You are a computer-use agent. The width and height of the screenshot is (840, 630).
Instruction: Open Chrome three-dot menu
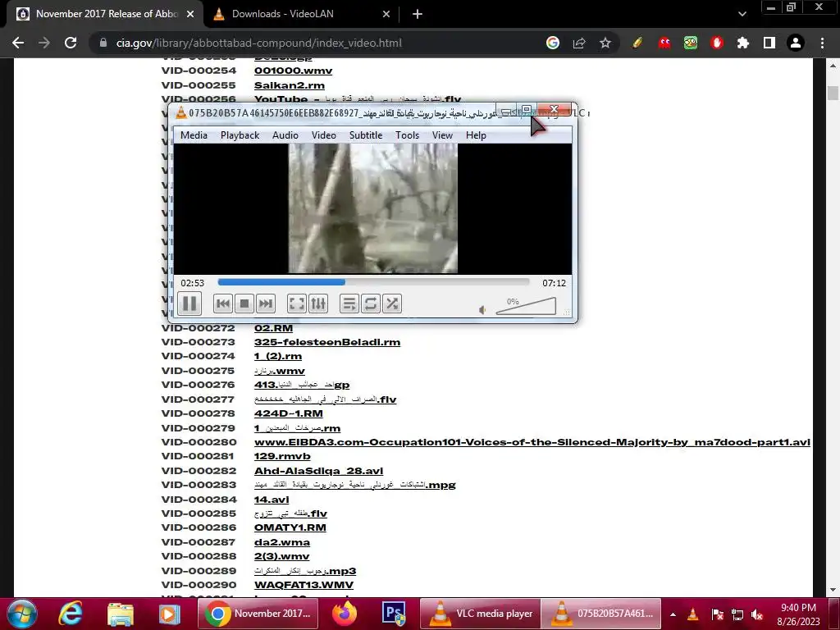pyautogui.click(x=822, y=43)
